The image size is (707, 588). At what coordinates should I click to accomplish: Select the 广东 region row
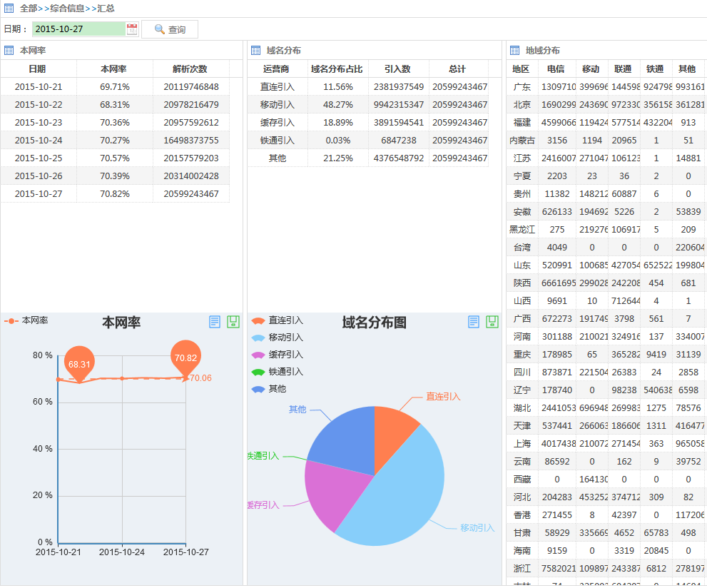(606, 86)
